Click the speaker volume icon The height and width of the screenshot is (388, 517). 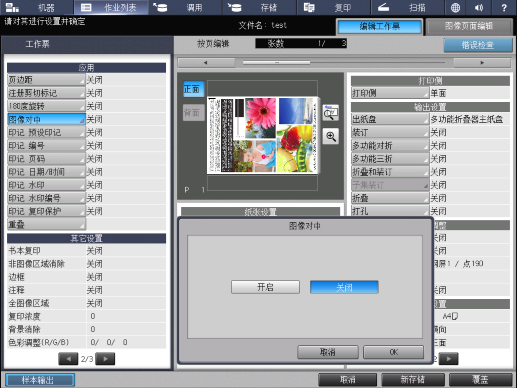(x=479, y=7)
